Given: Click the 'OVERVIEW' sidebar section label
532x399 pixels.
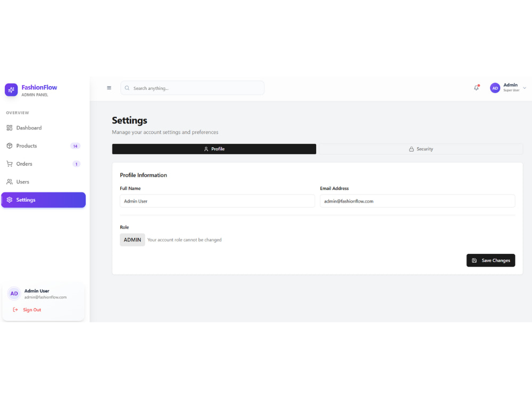Looking at the screenshot, I should (18, 113).
